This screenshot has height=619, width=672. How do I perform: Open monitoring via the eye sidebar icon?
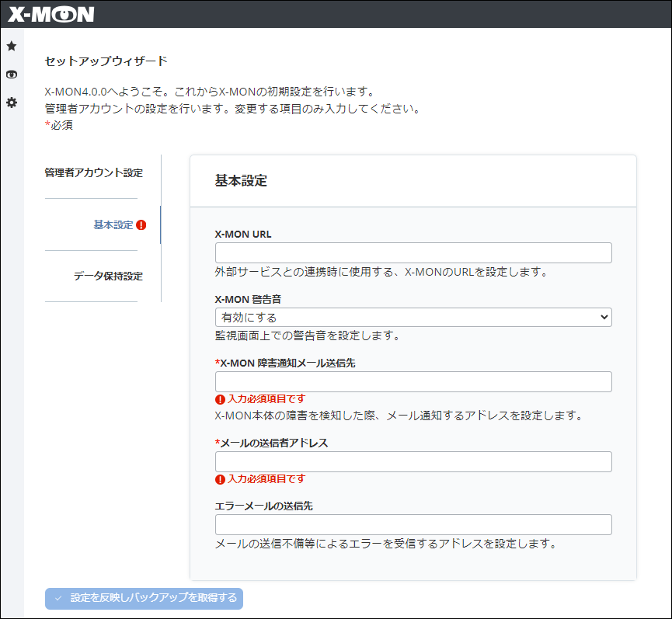pos(12,75)
